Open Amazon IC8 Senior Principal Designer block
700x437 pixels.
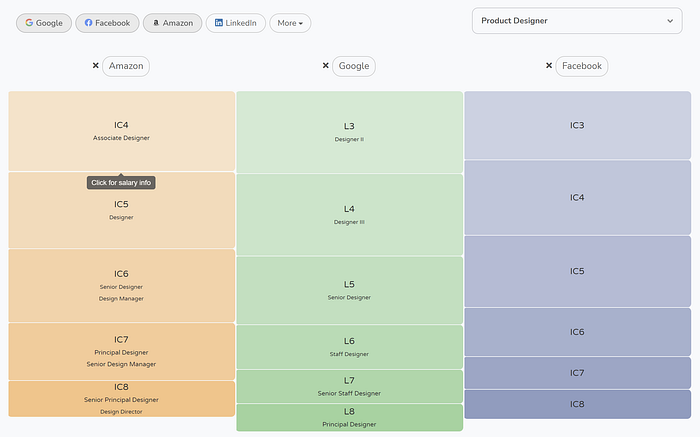121,399
